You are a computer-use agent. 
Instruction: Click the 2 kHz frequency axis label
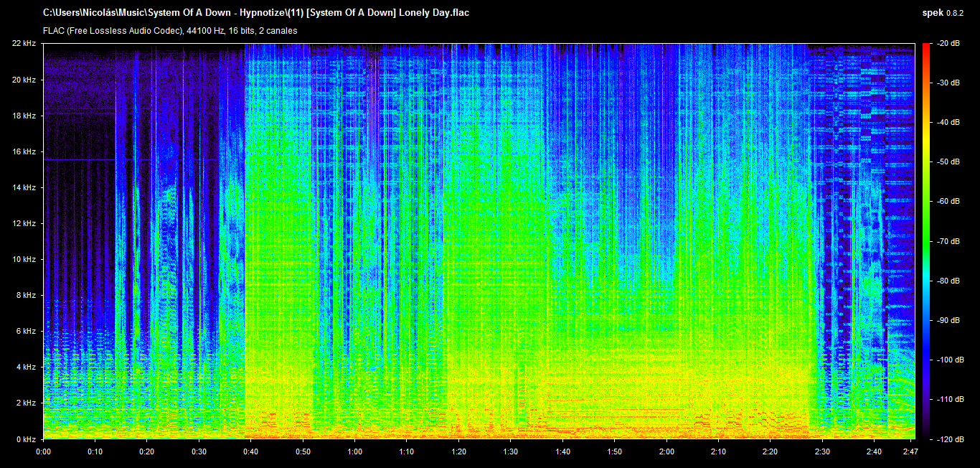(26, 403)
